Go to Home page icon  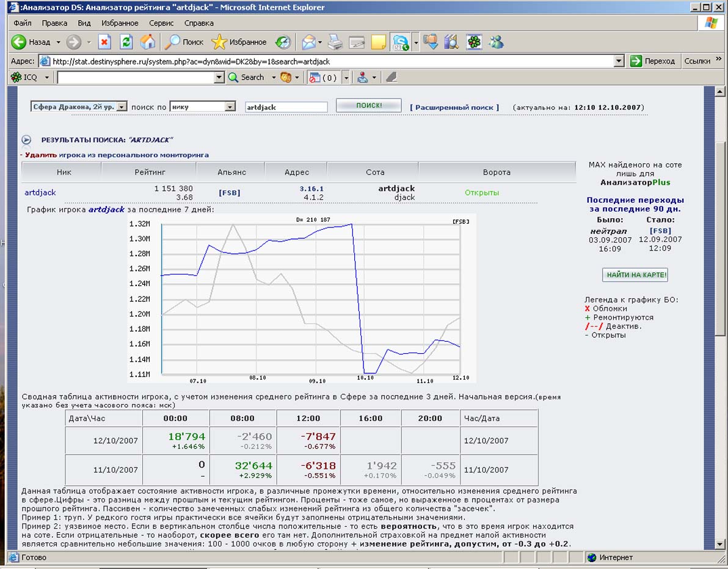148,42
